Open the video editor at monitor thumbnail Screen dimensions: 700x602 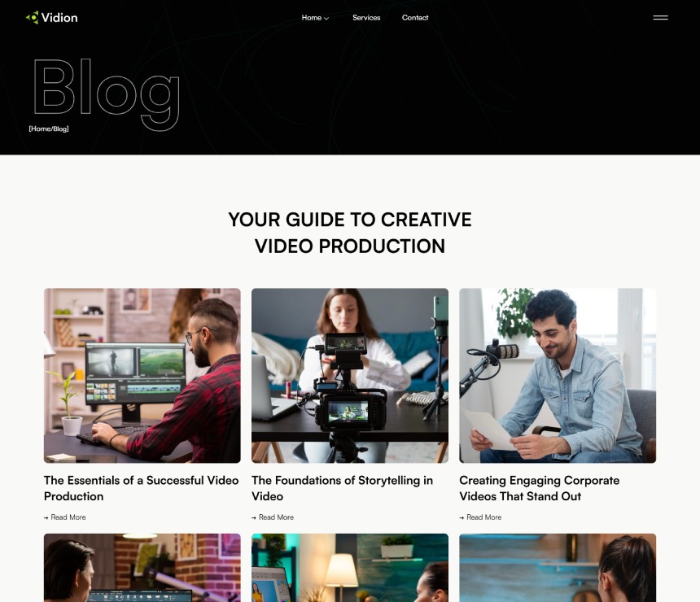(142, 375)
